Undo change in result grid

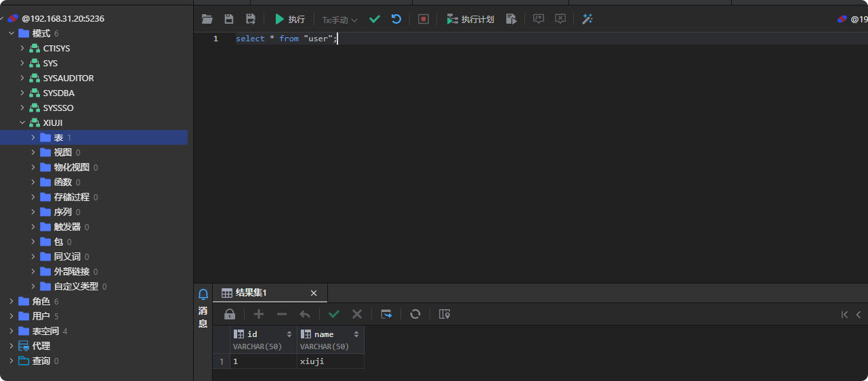pos(305,314)
